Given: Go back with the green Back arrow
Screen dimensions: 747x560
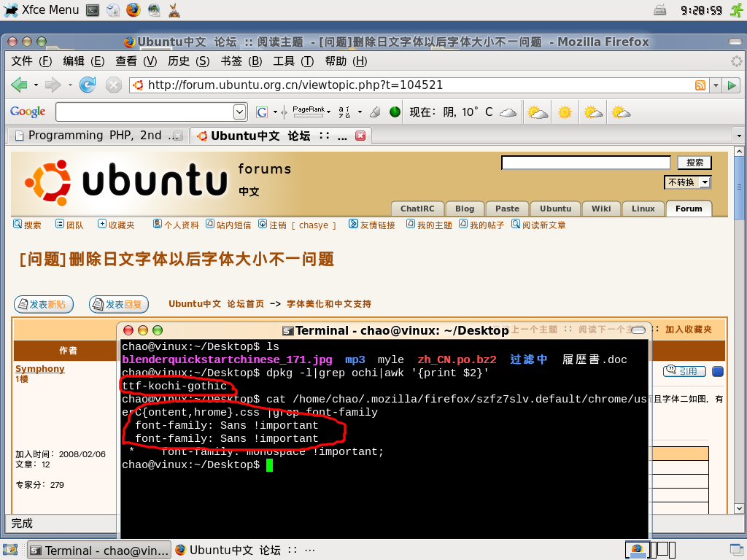Looking at the screenshot, I should click(19, 85).
